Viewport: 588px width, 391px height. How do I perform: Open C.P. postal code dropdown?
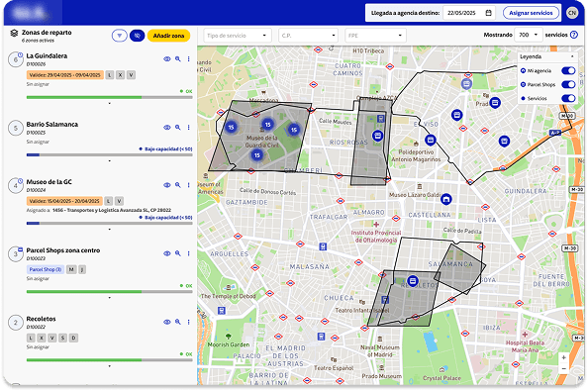coord(308,36)
